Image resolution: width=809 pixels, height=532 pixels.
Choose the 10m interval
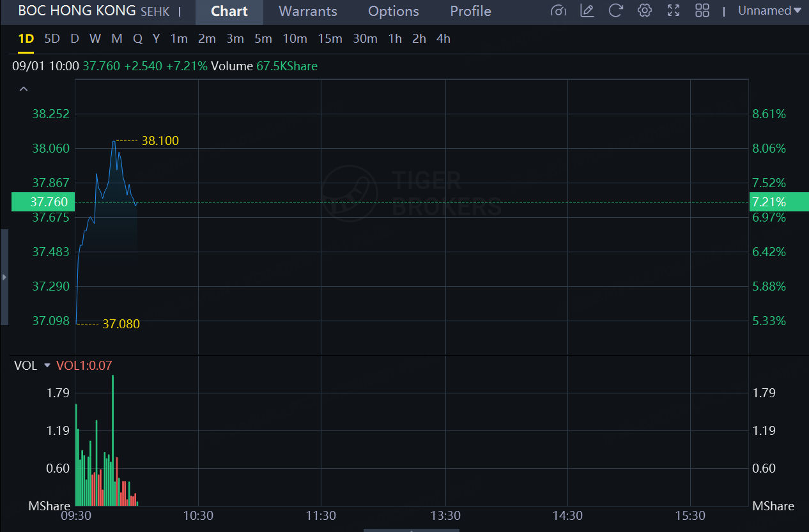click(x=295, y=39)
